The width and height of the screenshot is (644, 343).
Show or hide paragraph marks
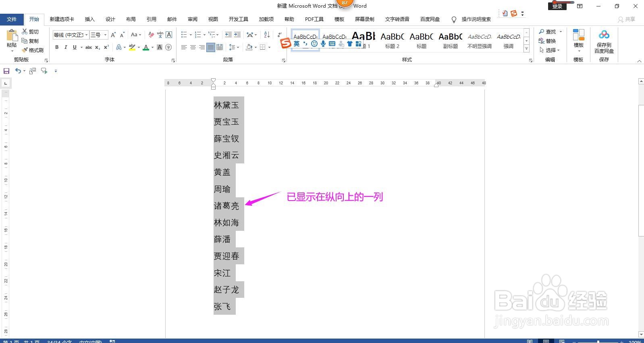coord(279,35)
